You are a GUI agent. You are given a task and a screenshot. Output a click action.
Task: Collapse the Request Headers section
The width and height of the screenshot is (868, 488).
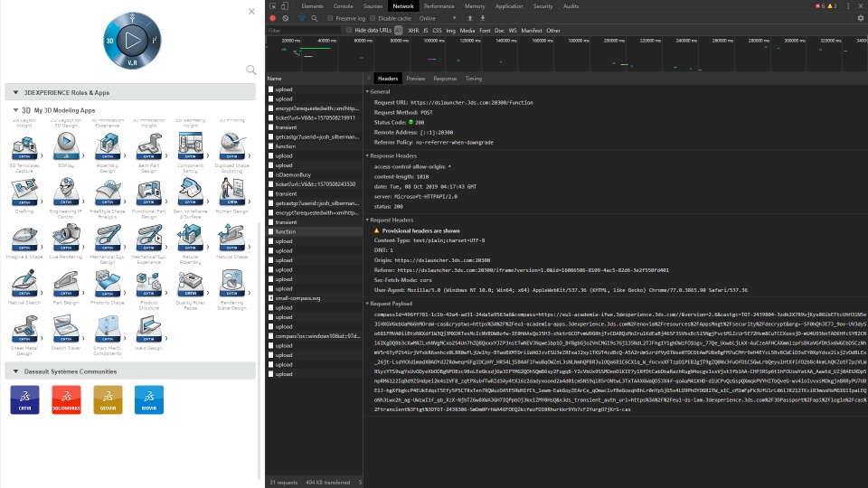(367, 221)
